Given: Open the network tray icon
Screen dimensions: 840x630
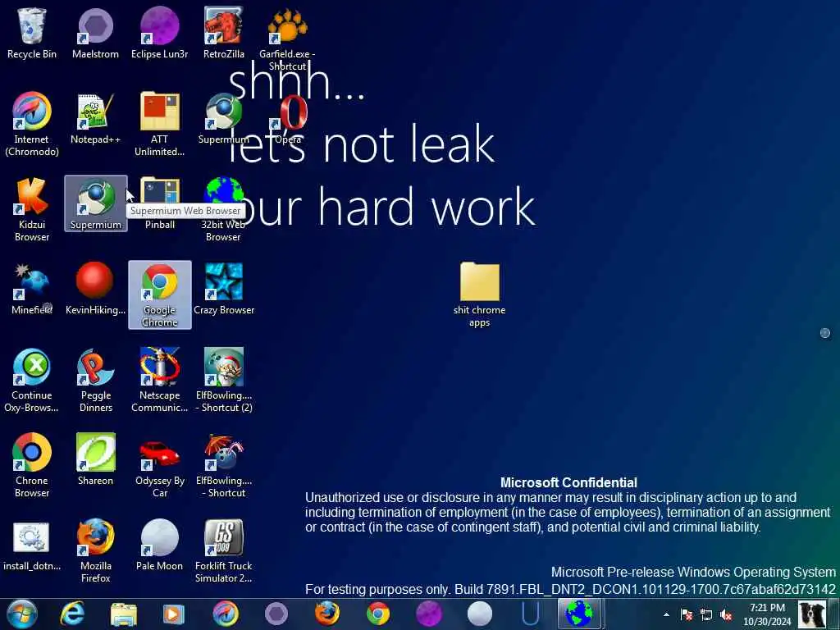Looking at the screenshot, I should (706, 614).
